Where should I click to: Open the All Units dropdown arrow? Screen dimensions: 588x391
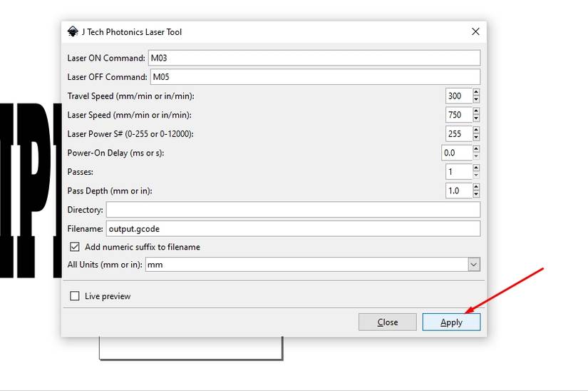(474, 265)
